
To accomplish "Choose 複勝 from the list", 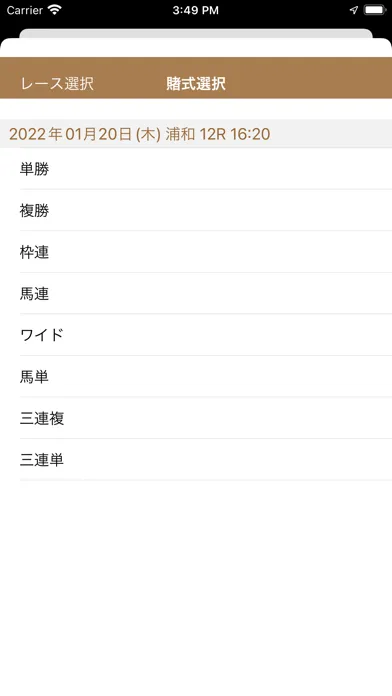I will tap(196, 210).
